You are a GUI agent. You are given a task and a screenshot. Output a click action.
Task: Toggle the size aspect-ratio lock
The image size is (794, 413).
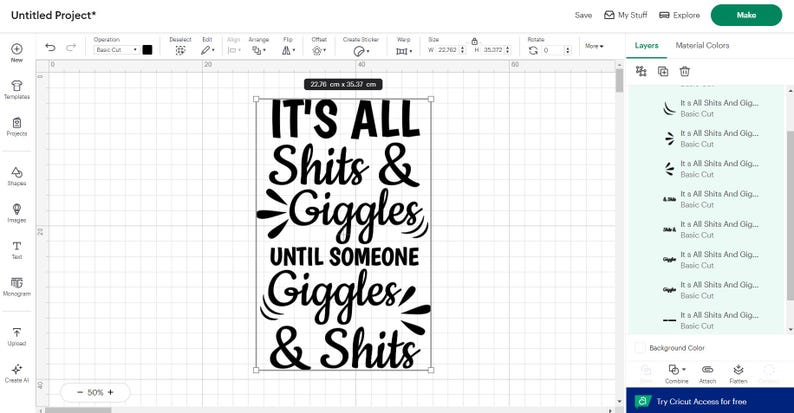click(x=474, y=41)
